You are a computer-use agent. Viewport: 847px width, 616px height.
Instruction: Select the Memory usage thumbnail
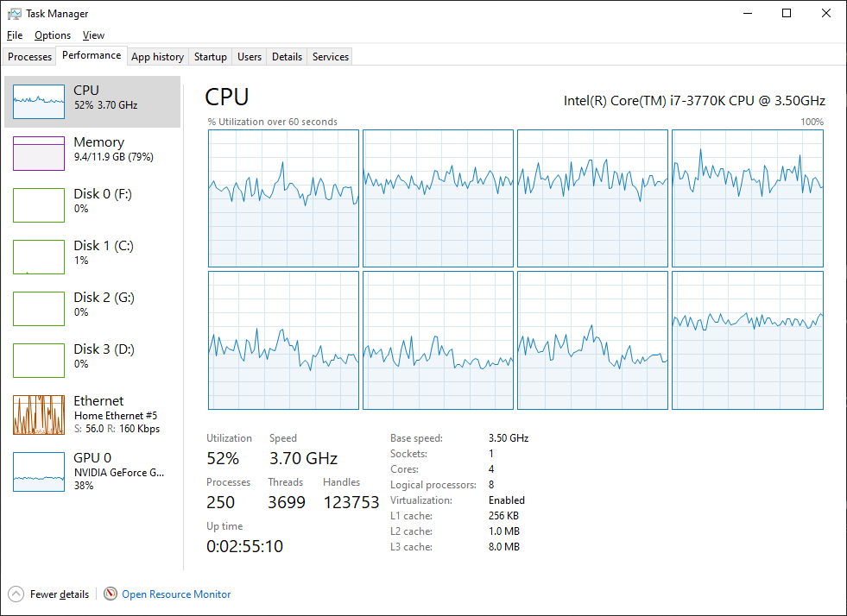[39, 154]
